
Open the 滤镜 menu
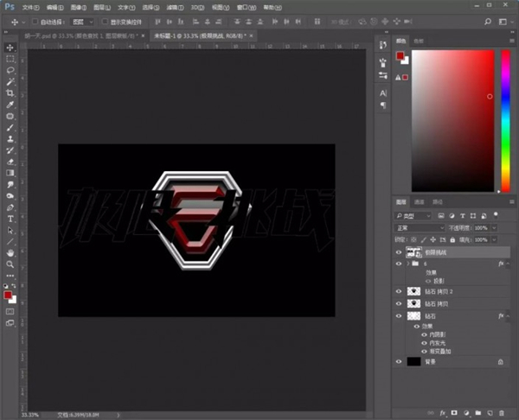(175, 7)
